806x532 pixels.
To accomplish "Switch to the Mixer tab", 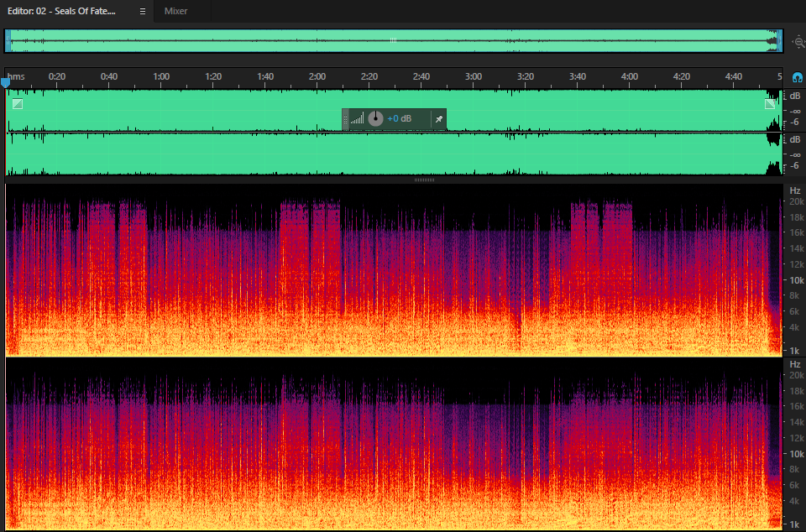I will 175,11.
